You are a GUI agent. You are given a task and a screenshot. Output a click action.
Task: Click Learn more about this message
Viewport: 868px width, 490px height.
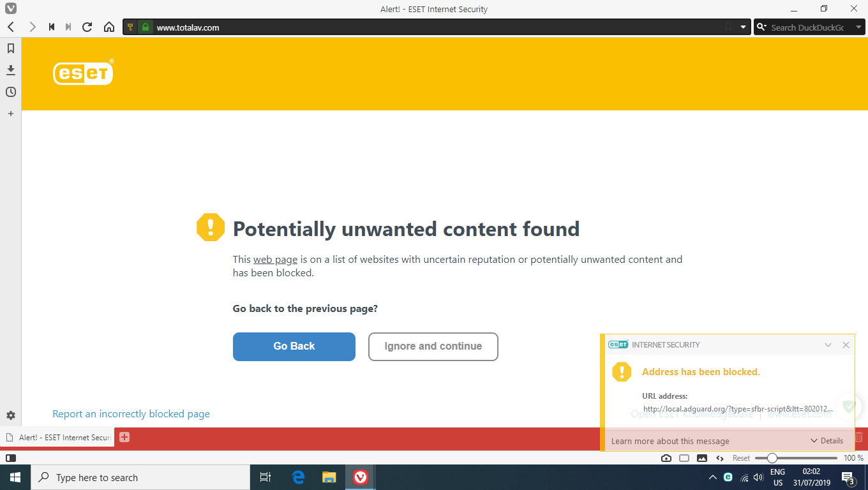670,441
